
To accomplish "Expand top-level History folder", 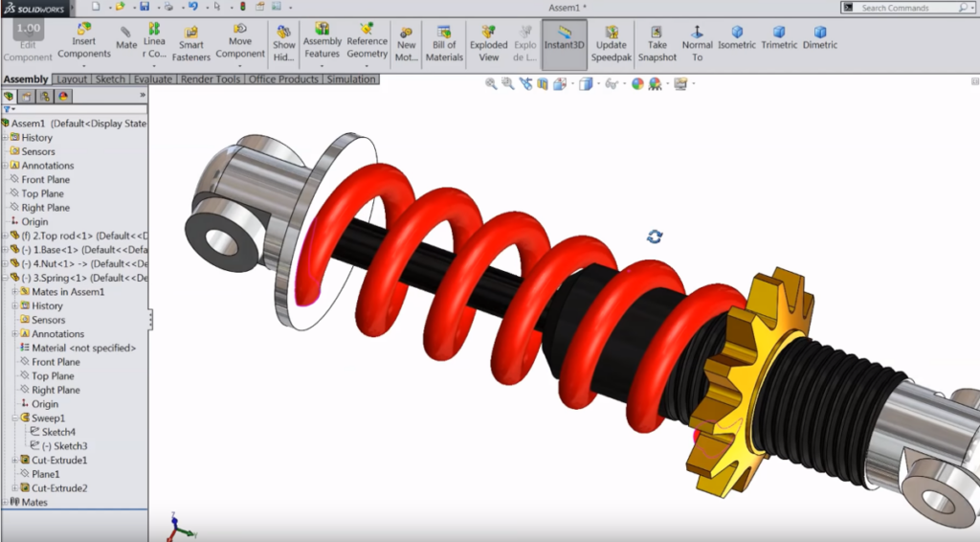I will click(x=5, y=138).
